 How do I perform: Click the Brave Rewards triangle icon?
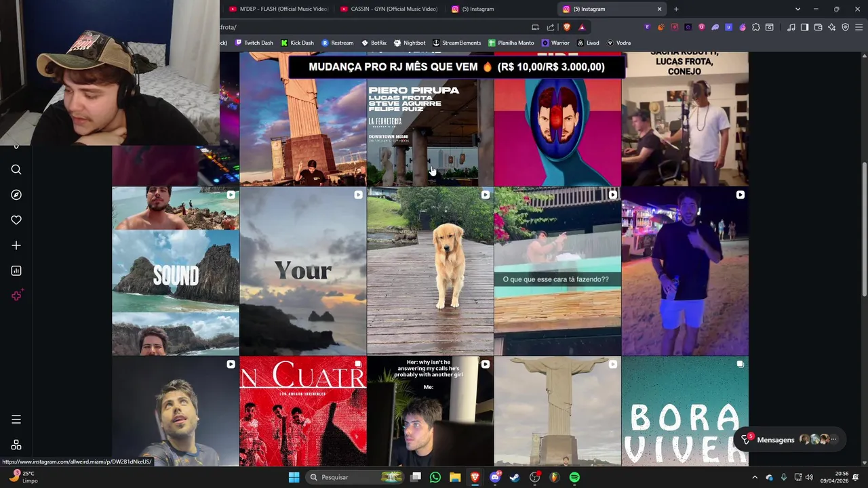[x=581, y=27]
